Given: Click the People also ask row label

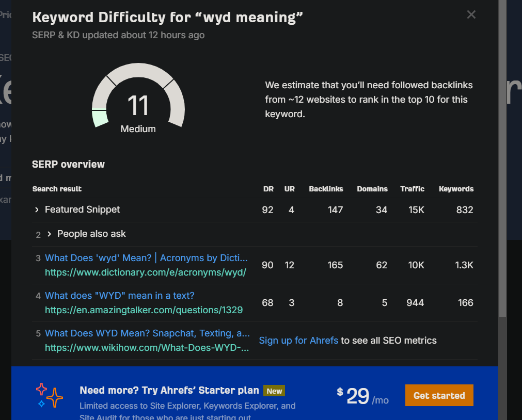Looking at the screenshot, I should coord(91,234).
